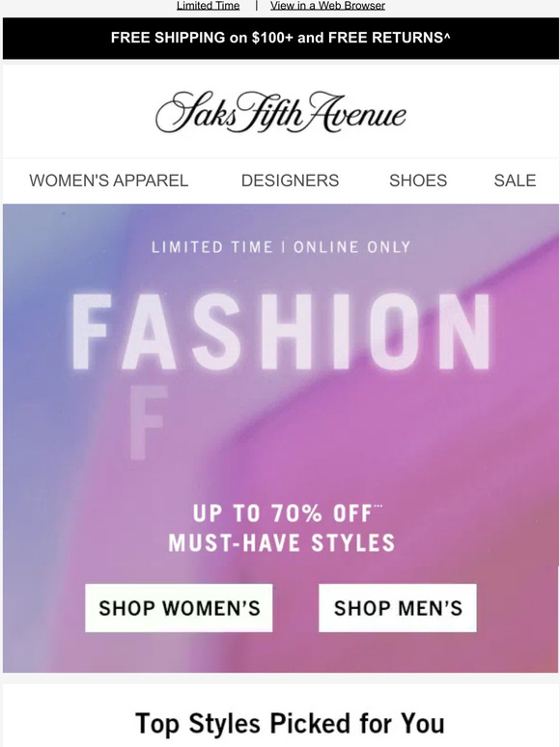This screenshot has height=747, width=560.
Task: Open the Sale menu item
Action: tap(515, 180)
